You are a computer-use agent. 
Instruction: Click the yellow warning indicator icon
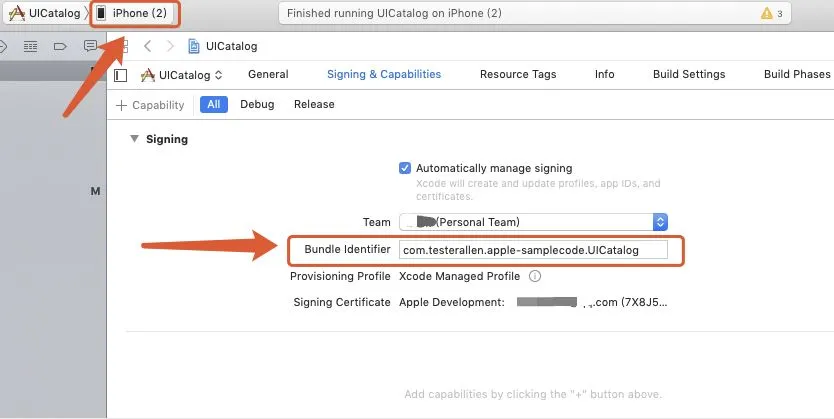766,14
